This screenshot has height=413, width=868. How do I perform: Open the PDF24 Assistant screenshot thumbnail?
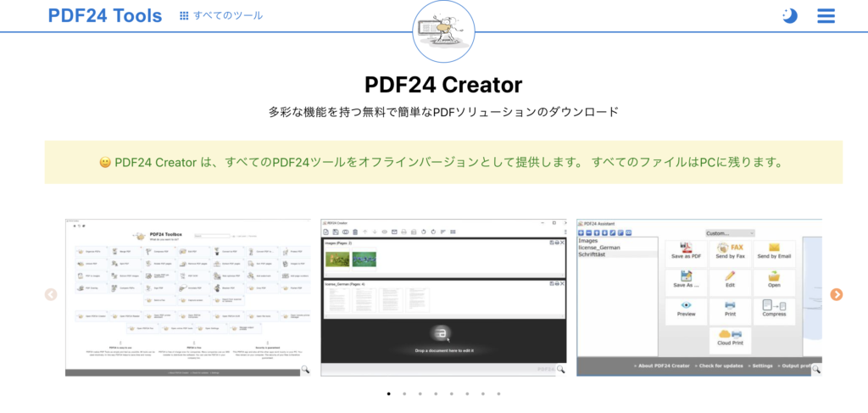coord(699,298)
